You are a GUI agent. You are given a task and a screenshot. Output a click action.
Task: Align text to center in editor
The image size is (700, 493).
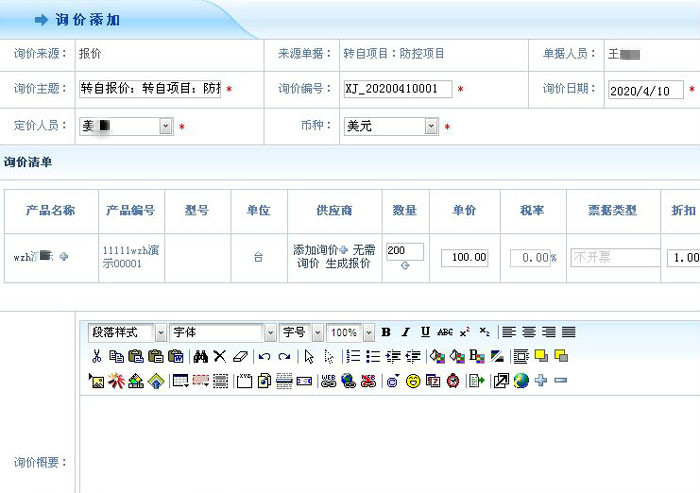(x=529, y=332)
